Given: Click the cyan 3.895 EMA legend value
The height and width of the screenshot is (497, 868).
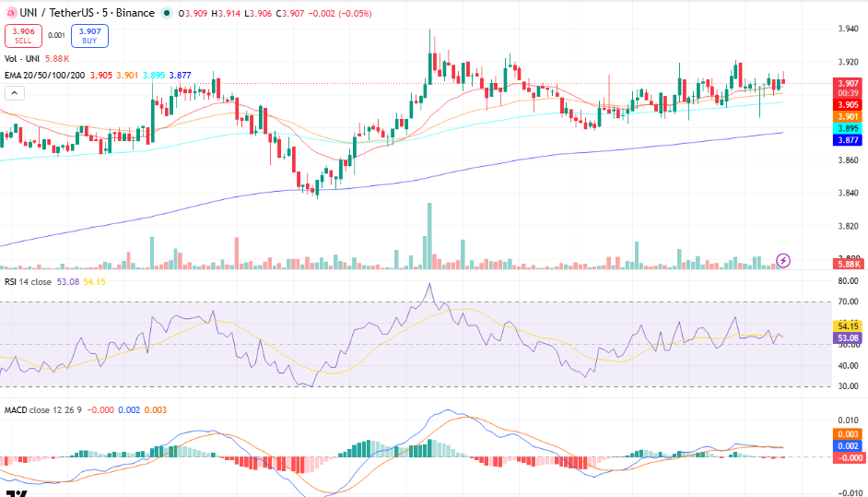Looking at the screenshot, I should [153, 76].
